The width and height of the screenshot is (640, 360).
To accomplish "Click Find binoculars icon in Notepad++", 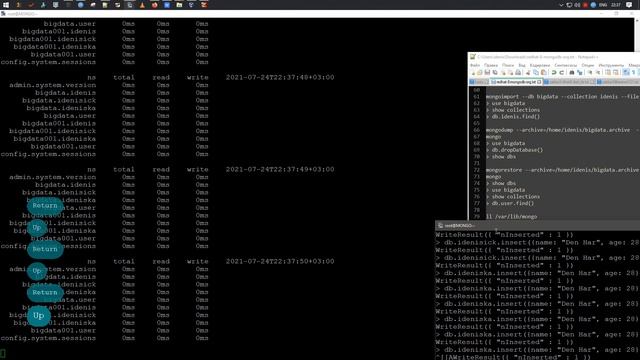I will point(571,72).
